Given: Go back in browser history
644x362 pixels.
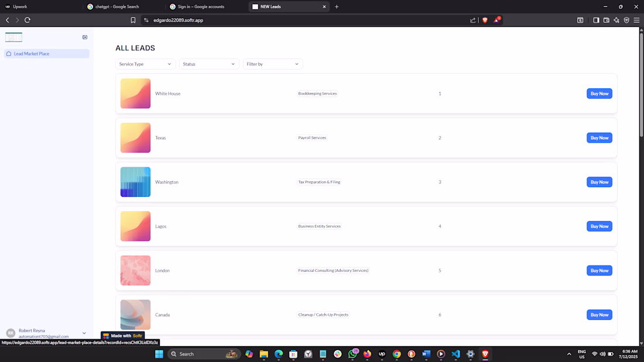Looking at the screenshot, I should click(x=8, y=20).
